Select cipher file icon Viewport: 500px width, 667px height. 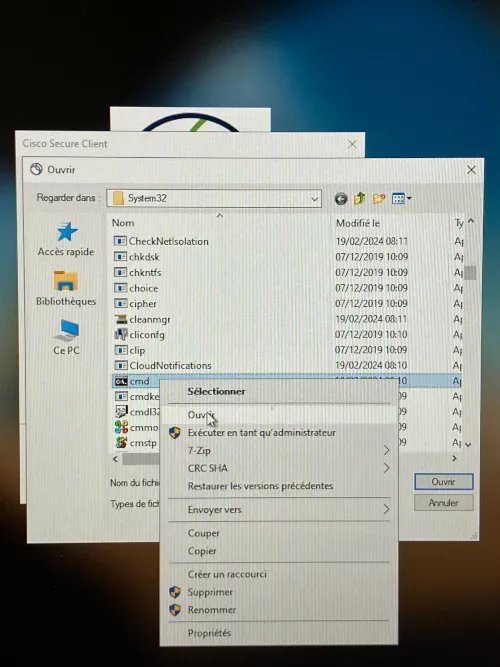pyautogui.click(x=120, y=304)
